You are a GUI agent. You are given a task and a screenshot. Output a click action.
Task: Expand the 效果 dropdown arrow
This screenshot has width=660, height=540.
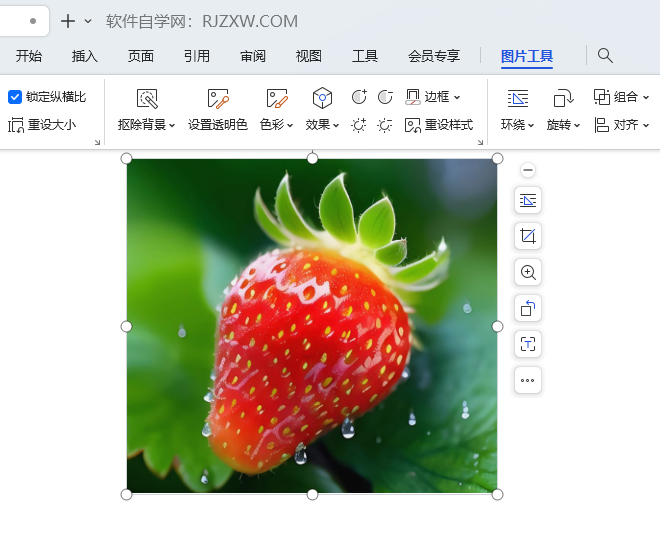point(336,125)
